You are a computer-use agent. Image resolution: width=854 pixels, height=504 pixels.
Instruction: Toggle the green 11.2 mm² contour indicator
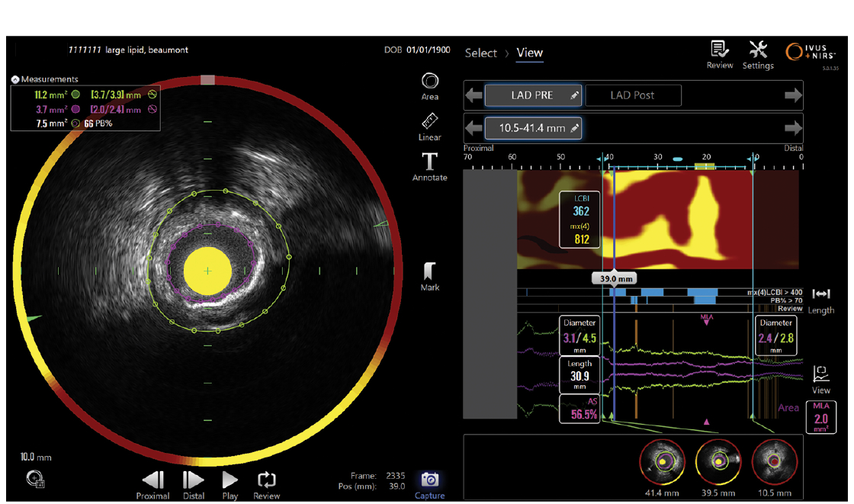pos(75,95)
